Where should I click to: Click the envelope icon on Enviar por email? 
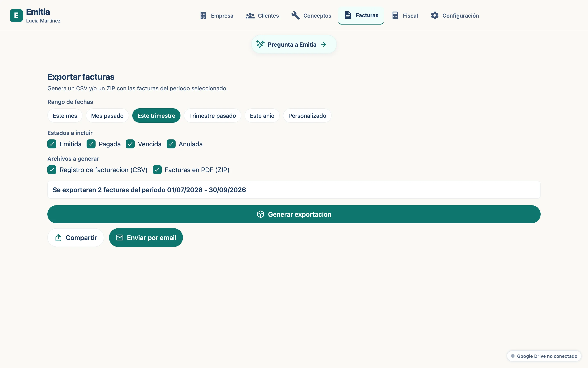(x=120, y=238)
